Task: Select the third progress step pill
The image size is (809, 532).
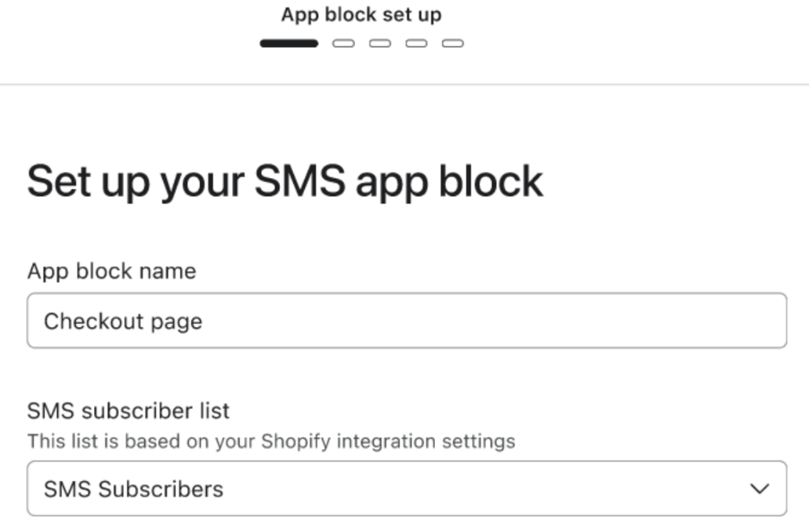Action: click(380, 43)
